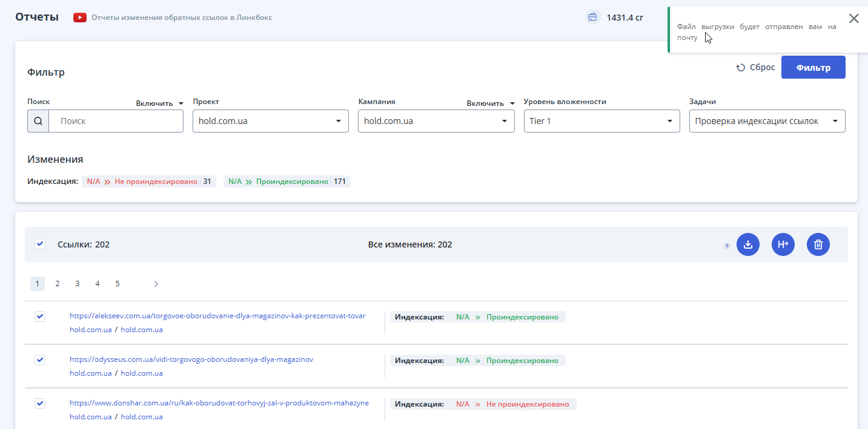Uncheck the alekseev.com.ua link checkbox
The width and height of the screenshot is (868, 429).
[x=40, y=316]
